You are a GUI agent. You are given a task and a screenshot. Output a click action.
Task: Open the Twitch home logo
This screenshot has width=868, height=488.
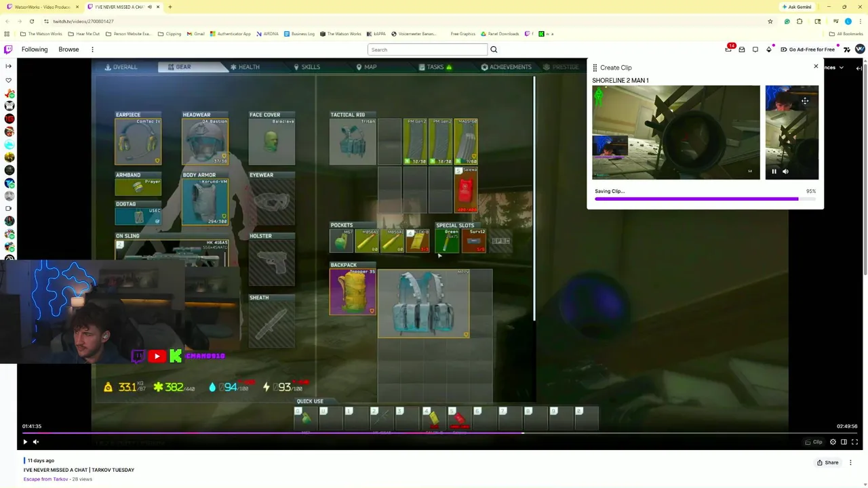coord(8,49)
